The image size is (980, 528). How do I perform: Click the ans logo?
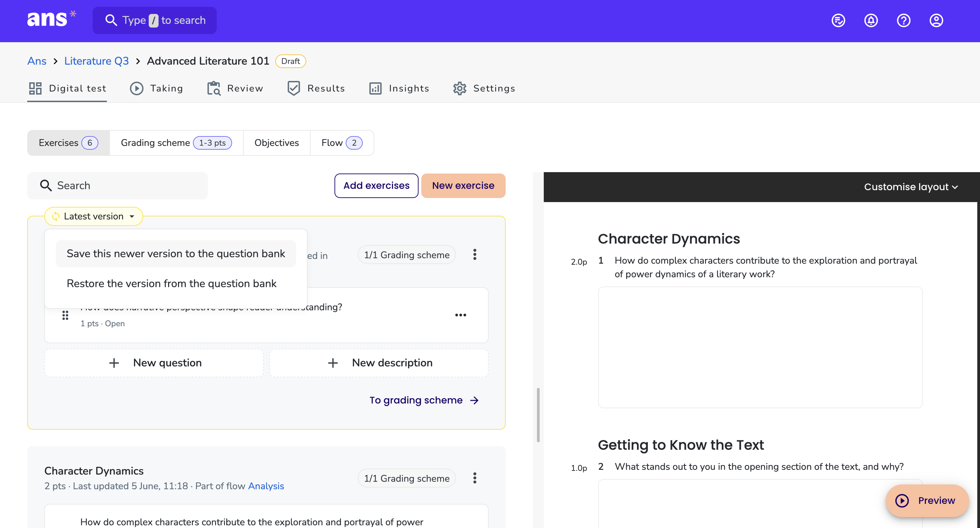pyautogui.click(x=51, y=19)
